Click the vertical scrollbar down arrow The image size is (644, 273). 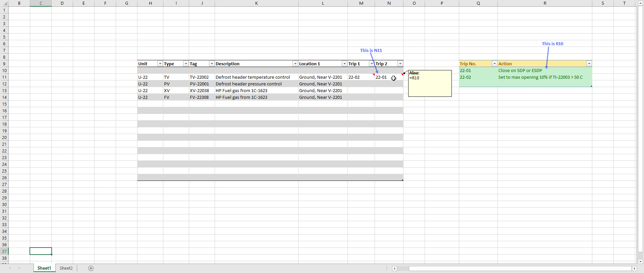coord(641,262)
